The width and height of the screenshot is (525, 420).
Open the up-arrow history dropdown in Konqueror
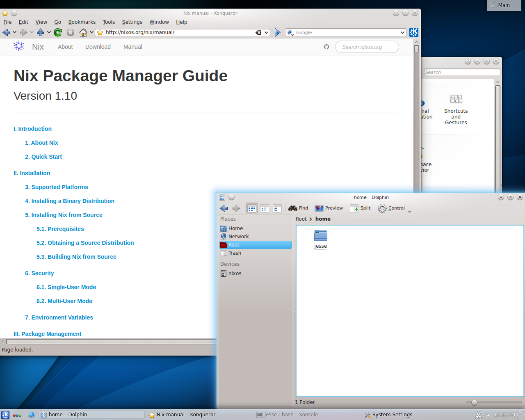point(49,32)
